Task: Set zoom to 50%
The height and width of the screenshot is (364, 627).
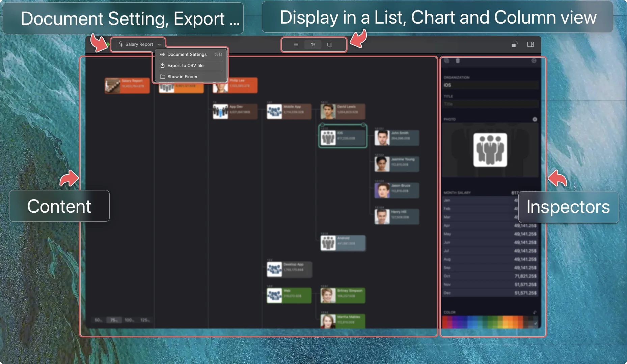Action: pyautogui.click(x=98, y=320)
